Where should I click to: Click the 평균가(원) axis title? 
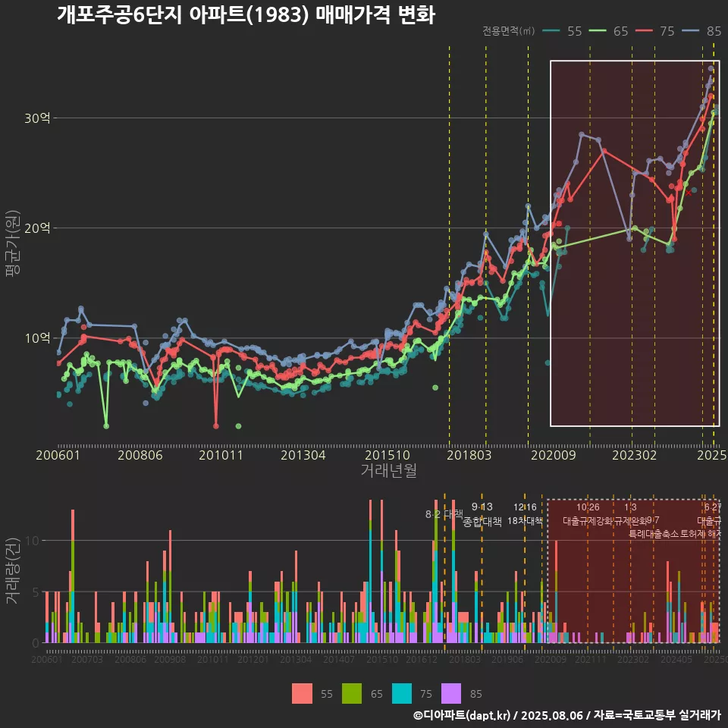[13, 243]
